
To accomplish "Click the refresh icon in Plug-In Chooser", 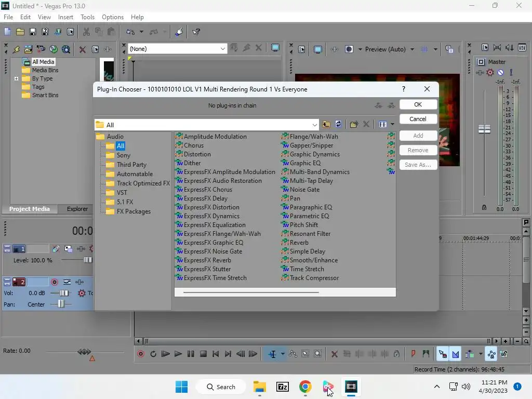I will [338, 124].
